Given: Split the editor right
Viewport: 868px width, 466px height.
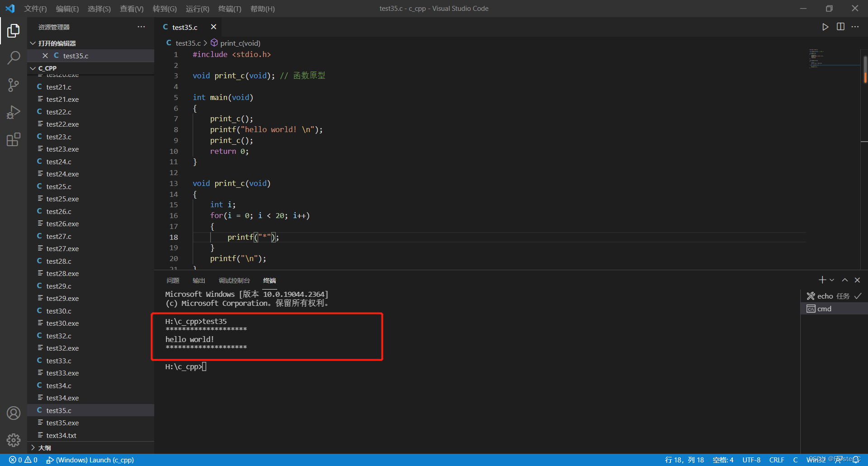Looking at the screenshot, I should pos(840,27).
